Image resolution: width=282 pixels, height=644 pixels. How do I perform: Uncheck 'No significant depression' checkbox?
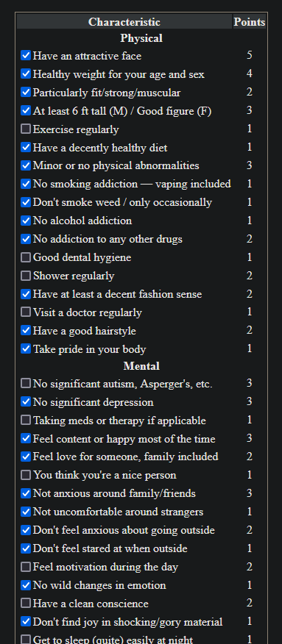point(26,401)
